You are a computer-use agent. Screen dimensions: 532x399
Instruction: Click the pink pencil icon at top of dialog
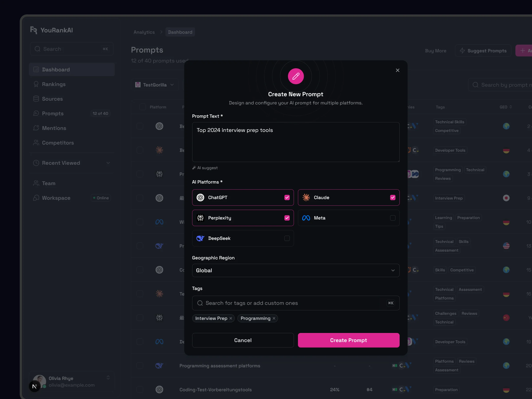pos(295,76)
